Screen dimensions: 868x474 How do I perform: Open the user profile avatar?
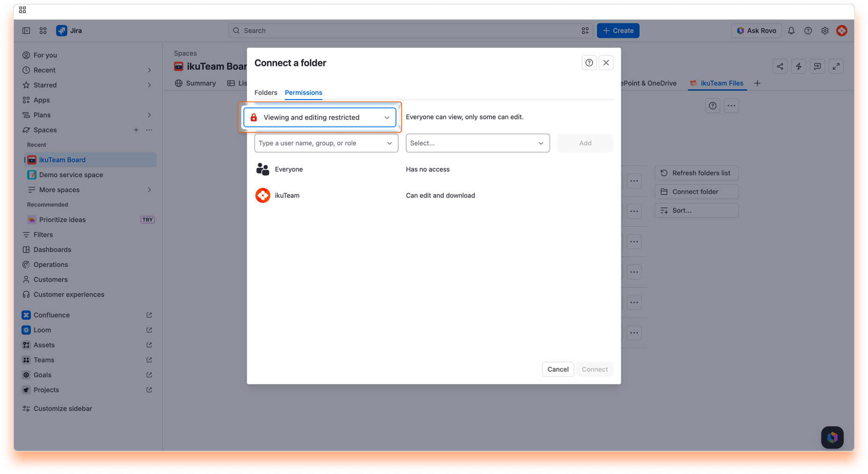coord(841,30)
